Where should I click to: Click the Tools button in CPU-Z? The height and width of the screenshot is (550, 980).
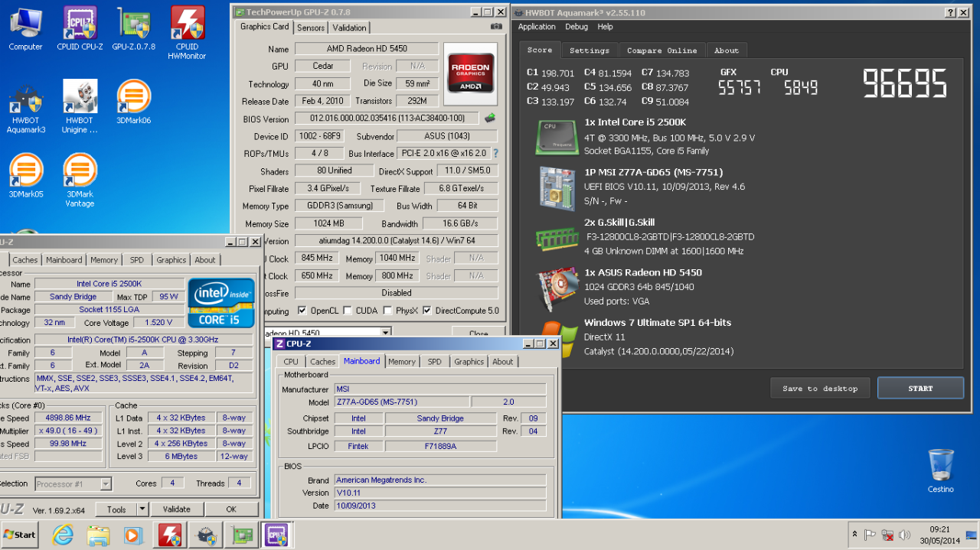tap(116, 509)
